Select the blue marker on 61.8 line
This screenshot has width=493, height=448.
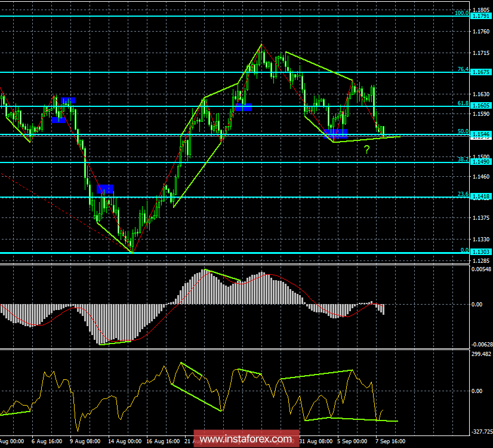point(243,107)
